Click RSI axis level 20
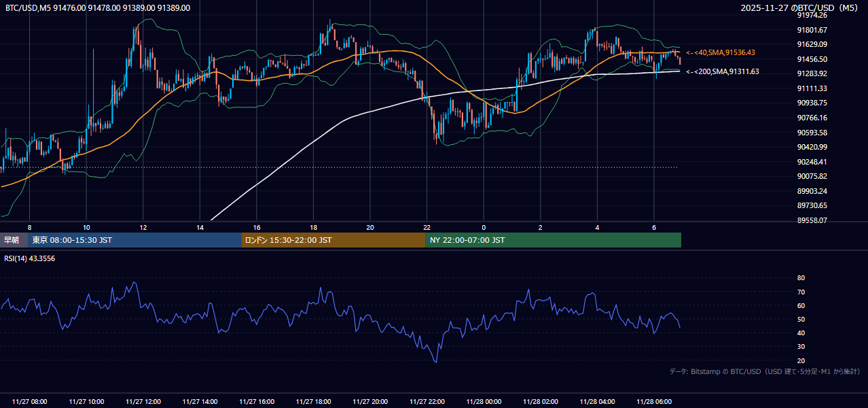 coord(801,360)
